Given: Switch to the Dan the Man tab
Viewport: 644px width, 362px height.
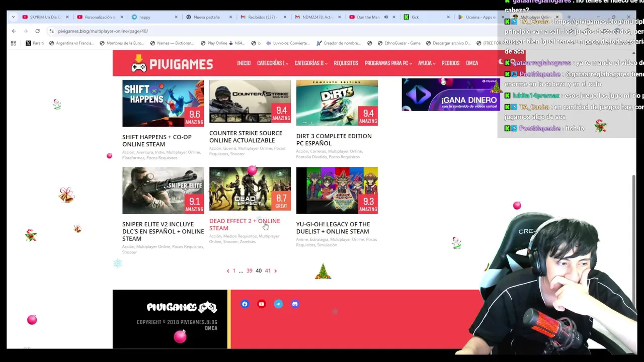Looking at the screenshot, I should (372, 17).
